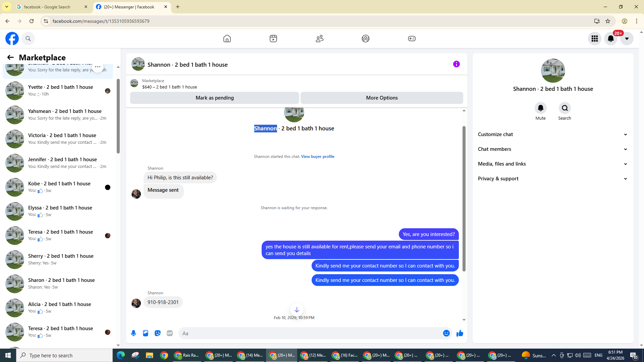This screenshot has width=644, height=362.
Task: Expand Media, files and links section
Action: pos(552,164)
